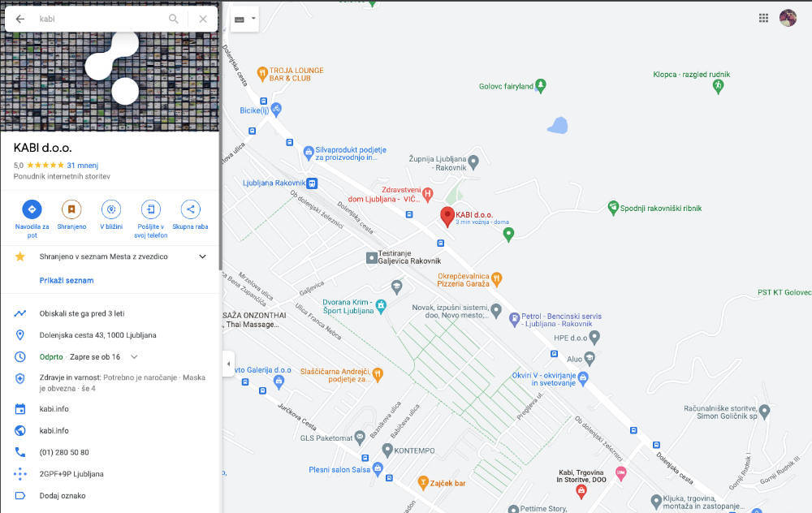
Task: Select Dvorana Krim - Šport Ljubljana marker
Action: coord(381,306)
